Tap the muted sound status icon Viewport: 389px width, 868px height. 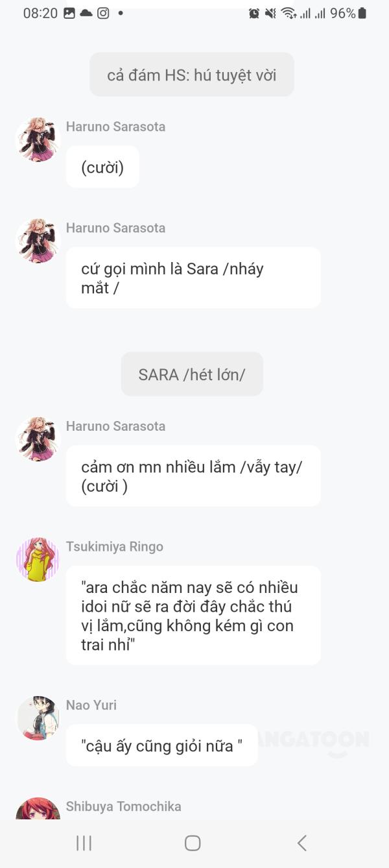tap(270, 13)
